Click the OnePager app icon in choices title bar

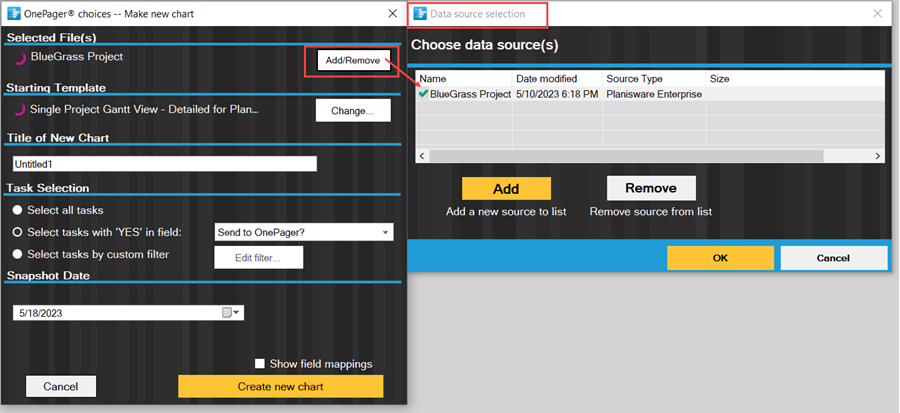(14, 13)
